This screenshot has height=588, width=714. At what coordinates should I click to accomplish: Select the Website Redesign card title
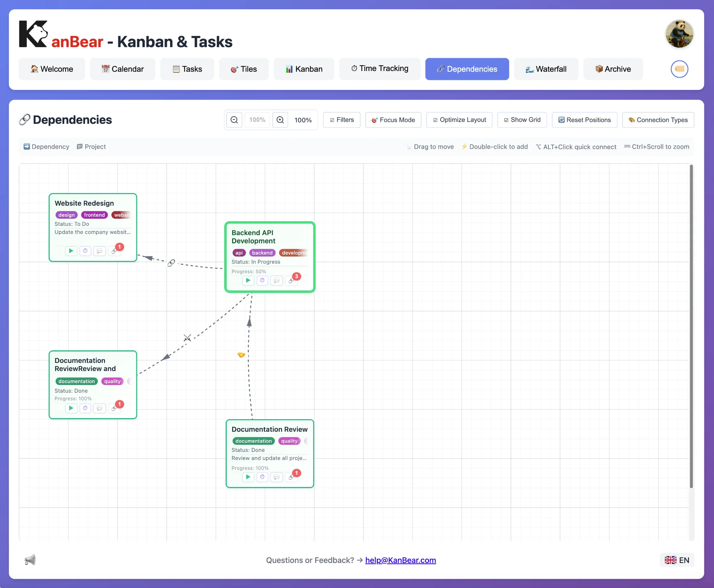coord(84,203)
